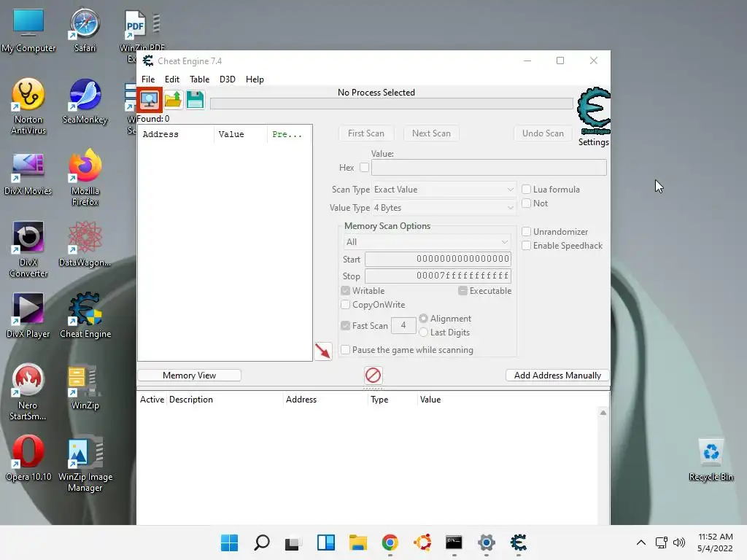This screenshot has width=747, height=560.
Task: Enable Lua formula checkbox
Action: coord(527,190)
